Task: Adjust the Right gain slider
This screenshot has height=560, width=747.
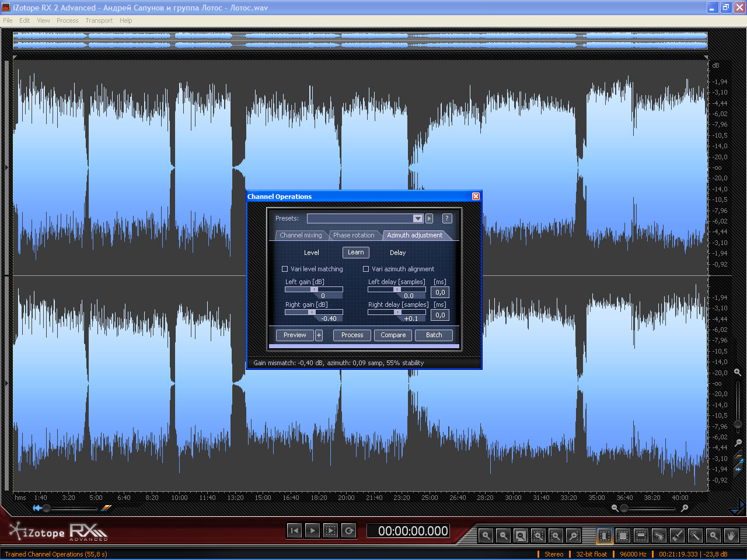Action: (314, 312)
